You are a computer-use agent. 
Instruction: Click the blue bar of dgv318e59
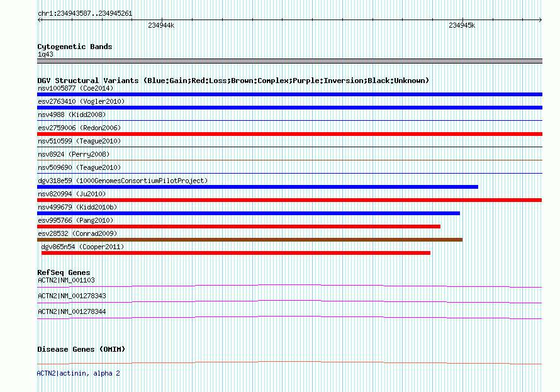(257, 187)
